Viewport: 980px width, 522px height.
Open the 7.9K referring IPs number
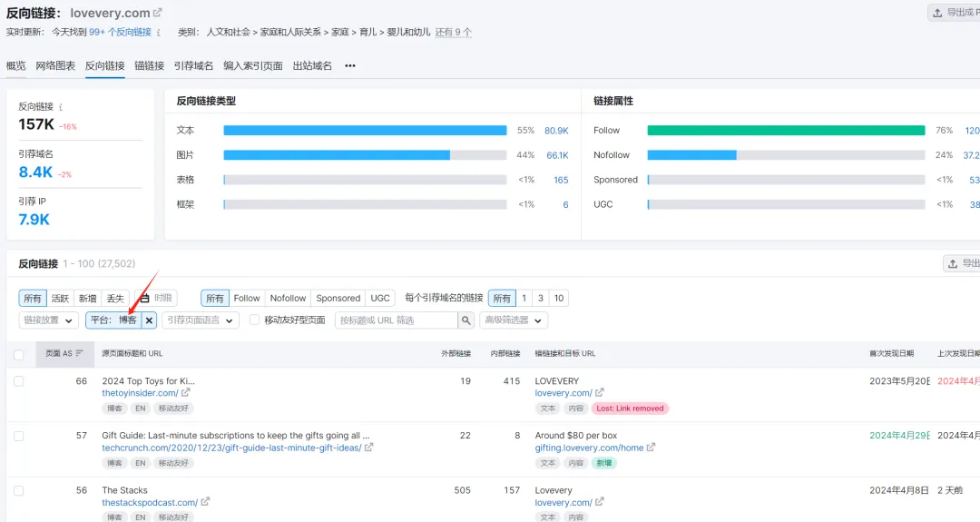pos(34,220)
